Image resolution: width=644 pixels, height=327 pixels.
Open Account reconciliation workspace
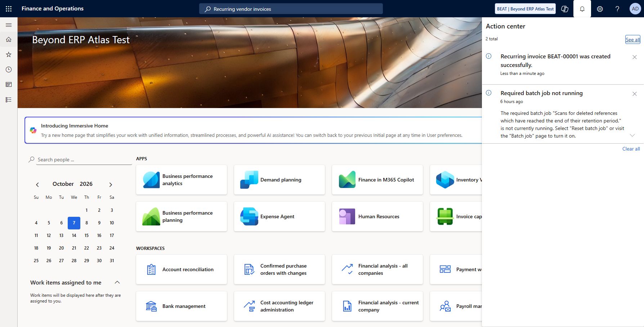182,269
